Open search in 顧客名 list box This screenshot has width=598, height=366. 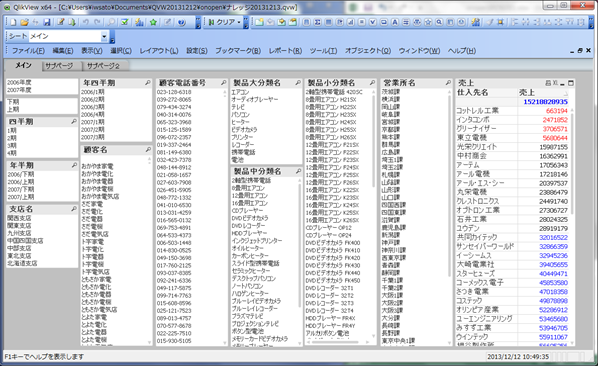point(148,150)
